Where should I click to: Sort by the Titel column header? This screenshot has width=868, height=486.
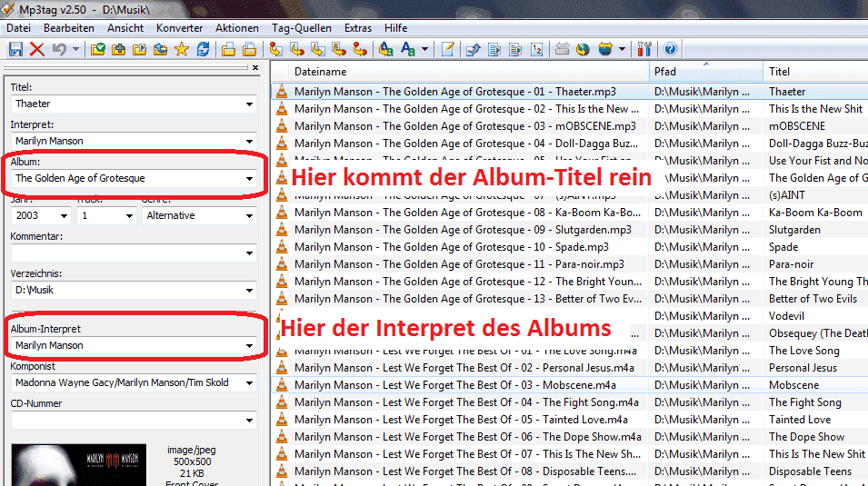point(815,72)
